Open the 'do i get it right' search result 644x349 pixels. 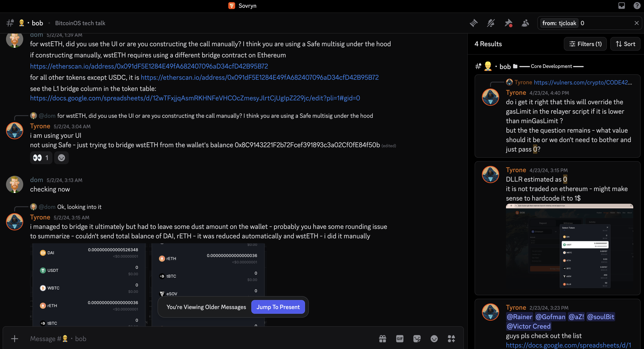click(x=557, y=116)
